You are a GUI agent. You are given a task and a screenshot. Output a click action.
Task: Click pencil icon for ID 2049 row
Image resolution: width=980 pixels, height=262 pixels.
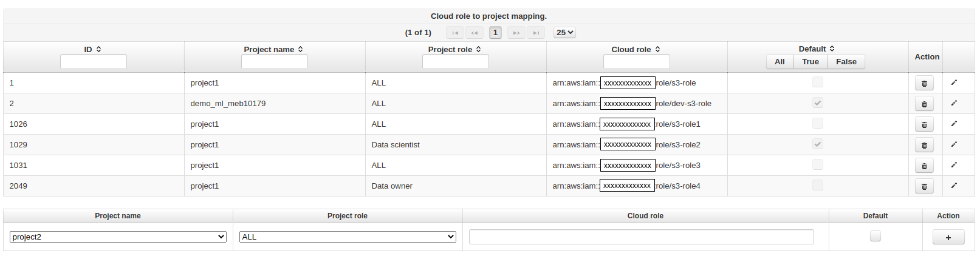pos(954,186)
